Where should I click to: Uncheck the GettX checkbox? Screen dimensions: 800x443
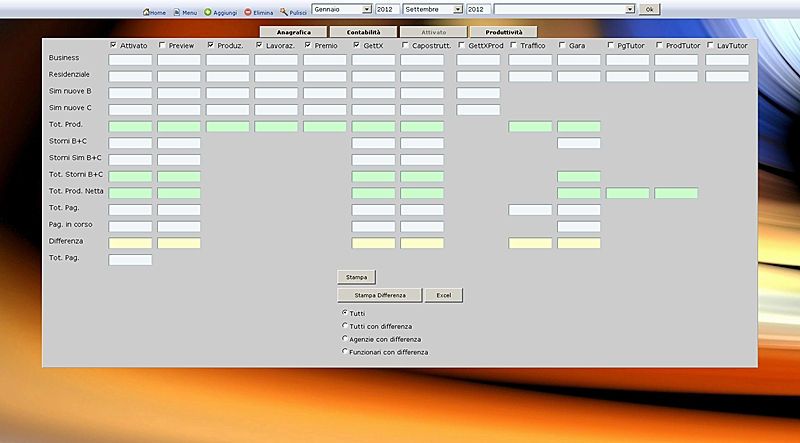coord(356,45)
